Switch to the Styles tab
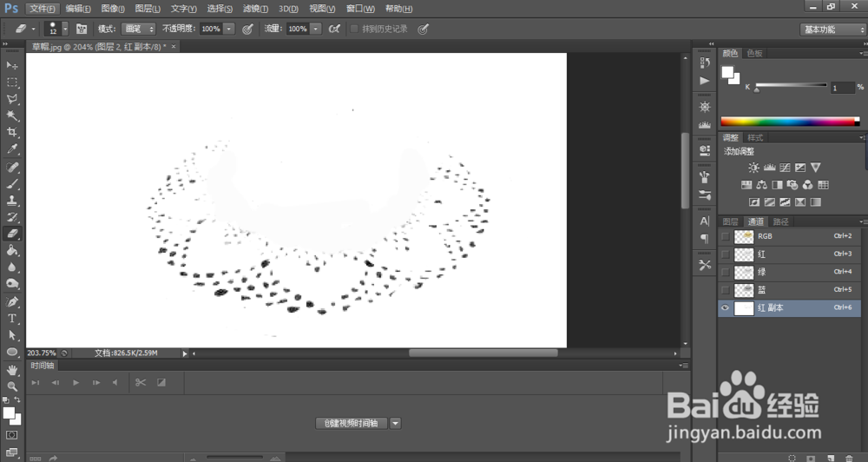Screen dimensions: 868x462 [755, 137]
